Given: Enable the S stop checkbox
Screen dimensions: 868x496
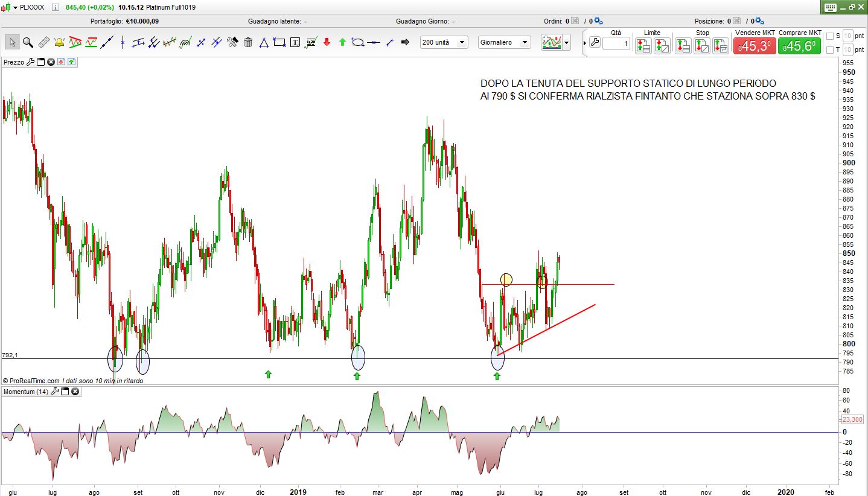Looking at the screenshot, I should pyautogui.click(x=829, y=36).
